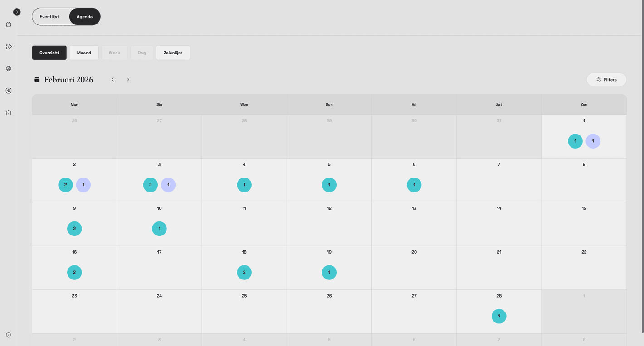Open the event badge on 28 February
Image resolution: width=644 pixels, height=346 pixels.
coord(499,316)
